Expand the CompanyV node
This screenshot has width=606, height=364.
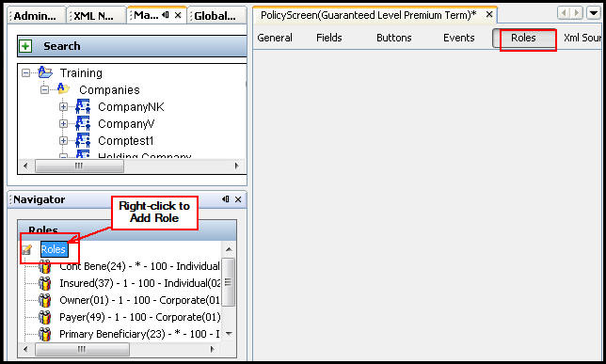pos(63,123)
